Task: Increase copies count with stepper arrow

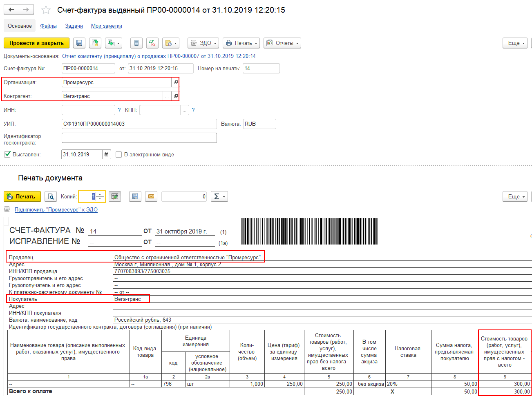Action: coord(101,194)
